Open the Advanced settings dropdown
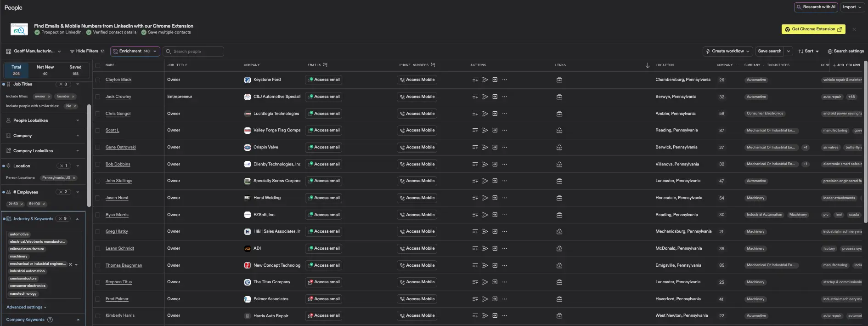Image resolution: width=868 pixels, height=326 pixels. (26, 307)
